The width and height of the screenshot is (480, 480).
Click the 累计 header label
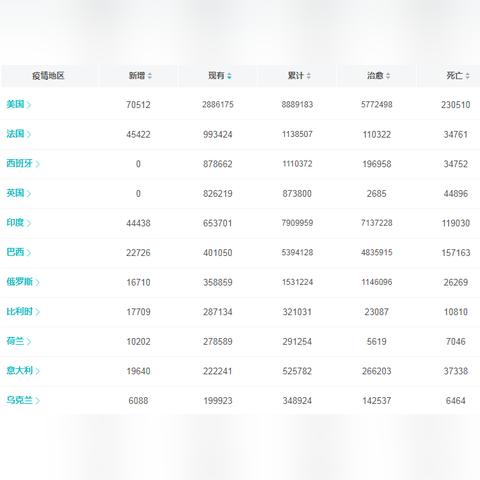(x=296, y=76)
